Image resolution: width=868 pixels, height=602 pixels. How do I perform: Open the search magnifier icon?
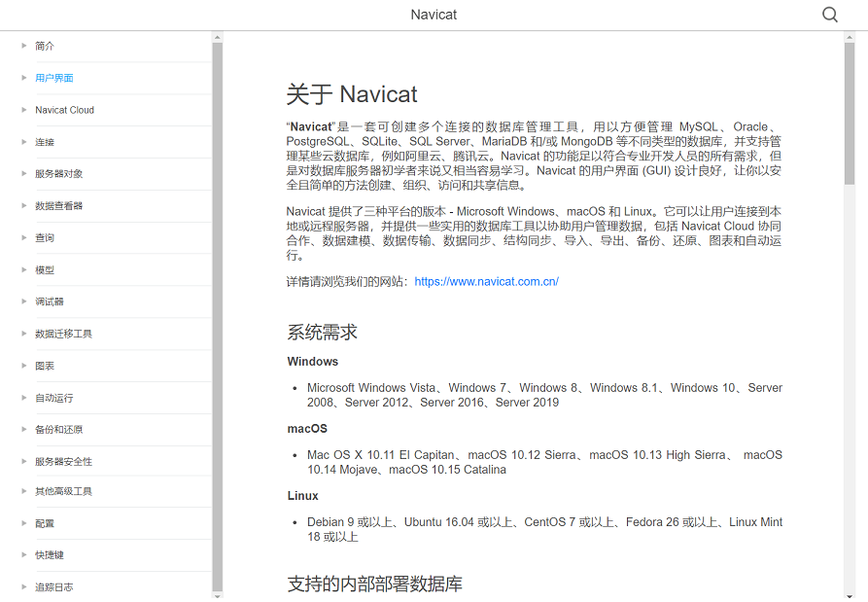tap(830, 15)
